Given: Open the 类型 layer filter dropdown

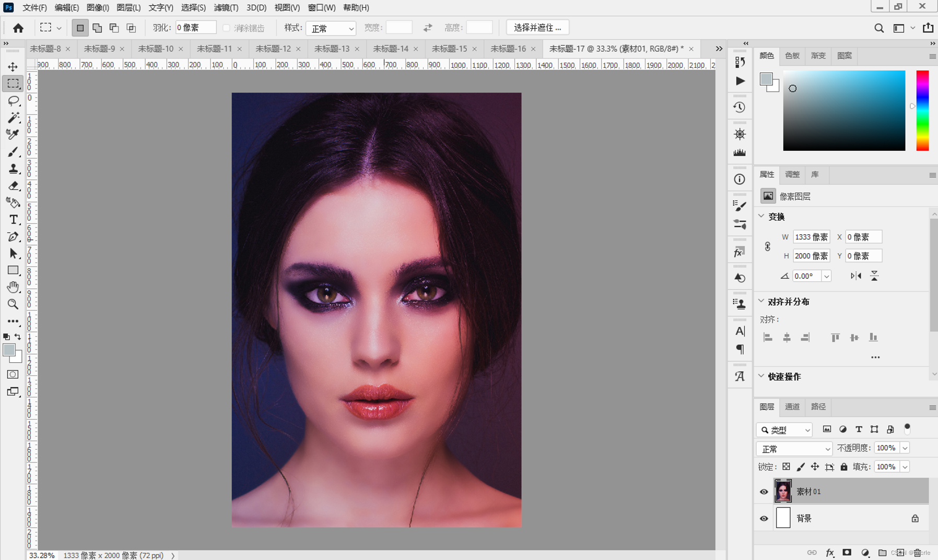Looking at the screenshot, I should click(x=784, y=430).
